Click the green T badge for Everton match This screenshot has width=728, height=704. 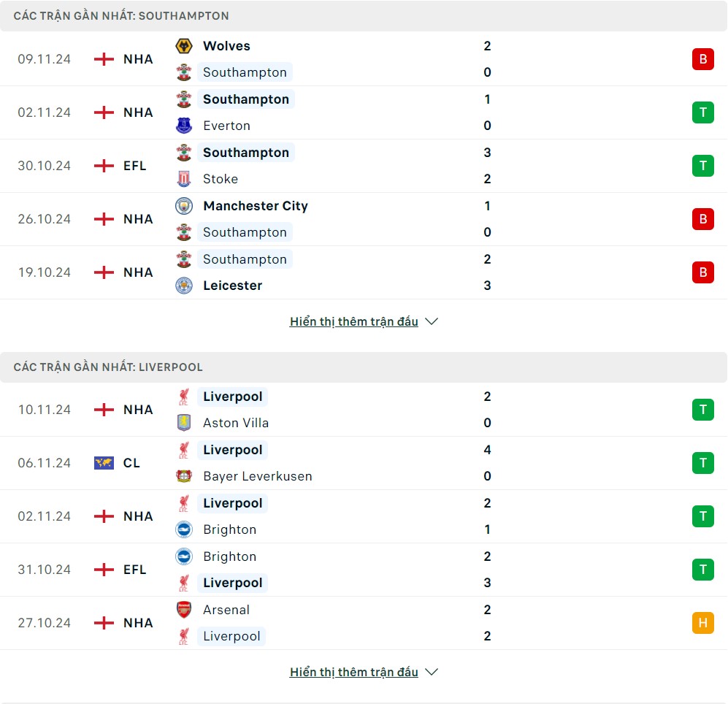coord(702,112)
